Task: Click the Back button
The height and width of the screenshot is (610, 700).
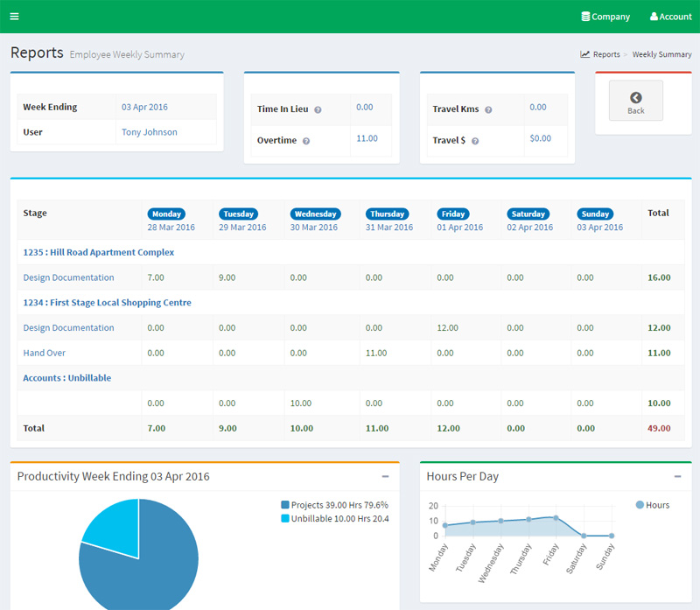Action: [x=635, y=100]
